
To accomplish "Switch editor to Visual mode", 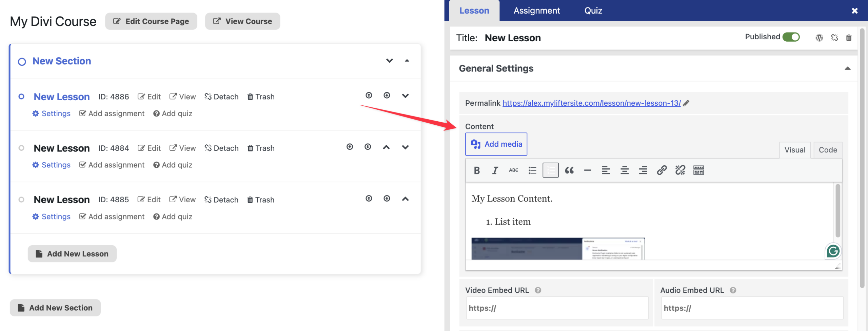I will [x=794, y=150].
